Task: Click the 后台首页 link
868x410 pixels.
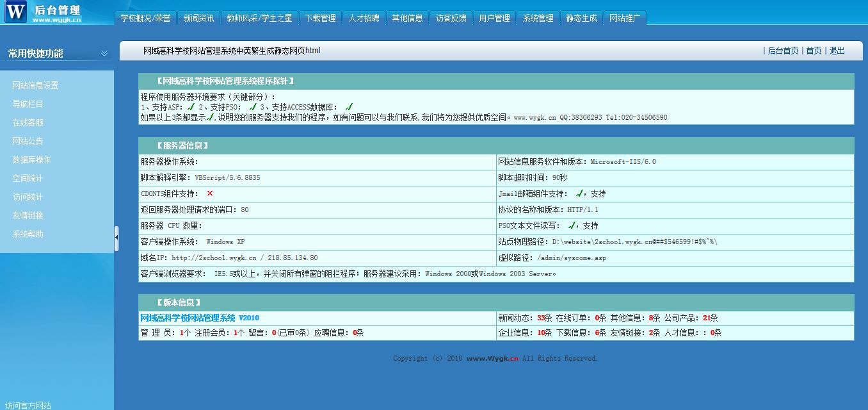Action: tap(783, 51)
